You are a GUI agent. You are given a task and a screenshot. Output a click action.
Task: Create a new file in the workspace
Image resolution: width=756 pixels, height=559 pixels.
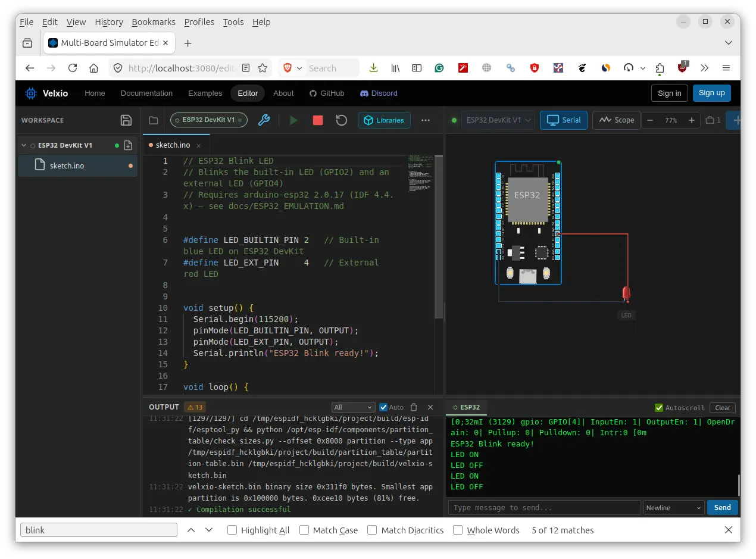128,145
